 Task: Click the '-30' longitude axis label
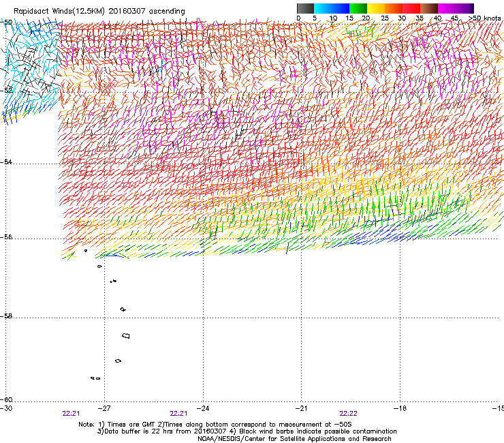6,408
